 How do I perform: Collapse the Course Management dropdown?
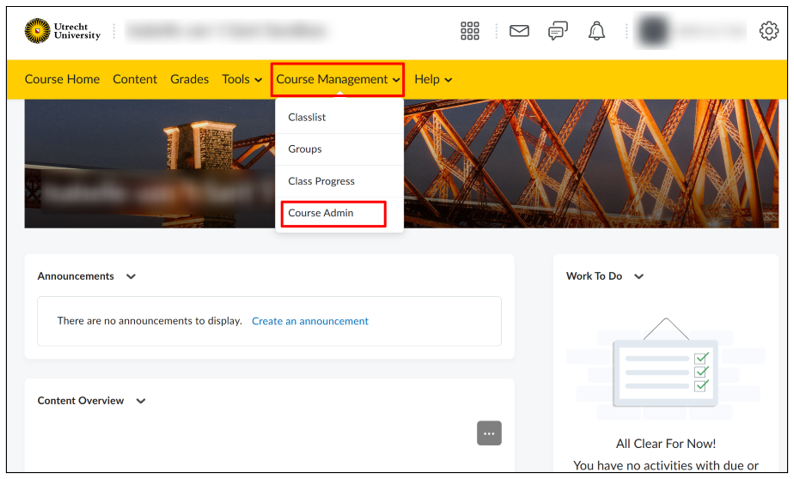[x=338, y=79]
